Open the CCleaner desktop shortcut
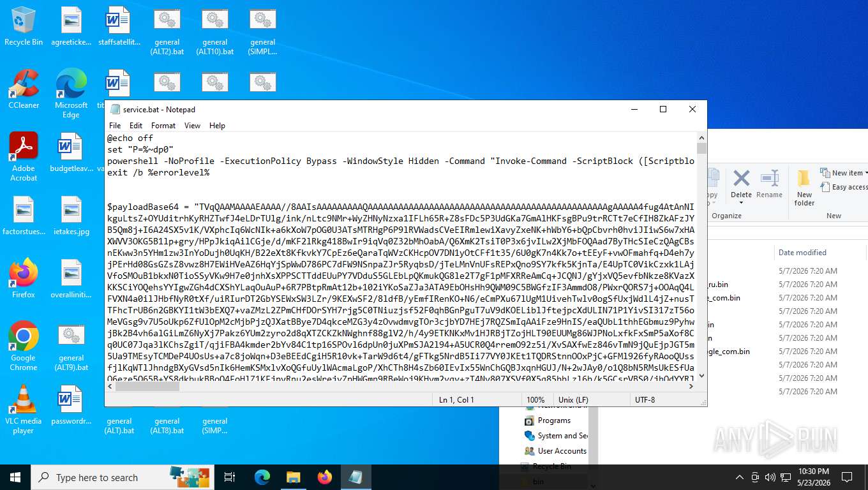 [24, 89]
